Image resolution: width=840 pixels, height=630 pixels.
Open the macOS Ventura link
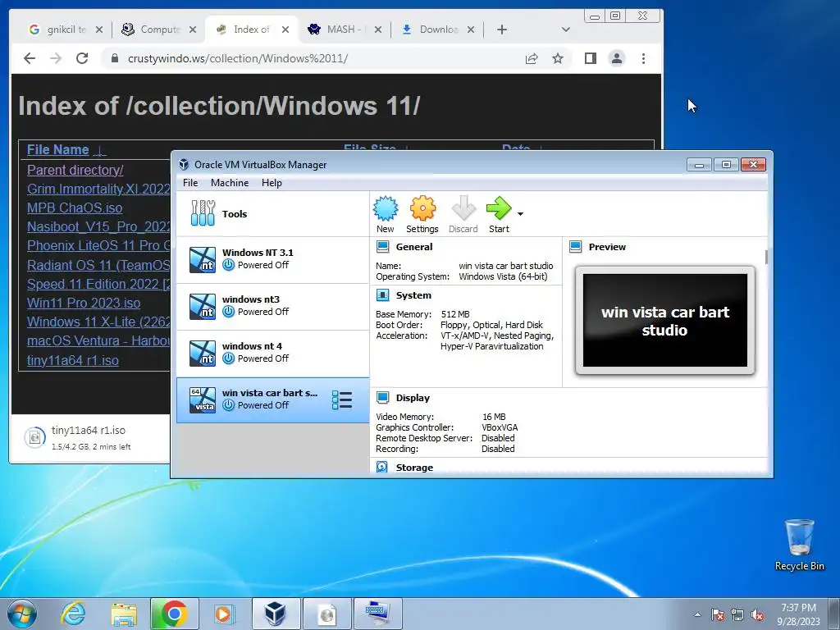98,340
